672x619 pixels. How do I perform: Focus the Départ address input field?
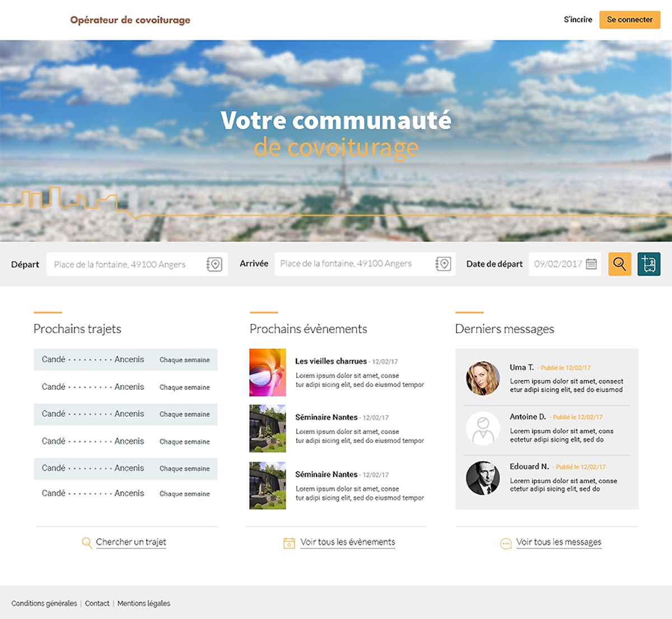pyautogui.click(x=126, y=264)
